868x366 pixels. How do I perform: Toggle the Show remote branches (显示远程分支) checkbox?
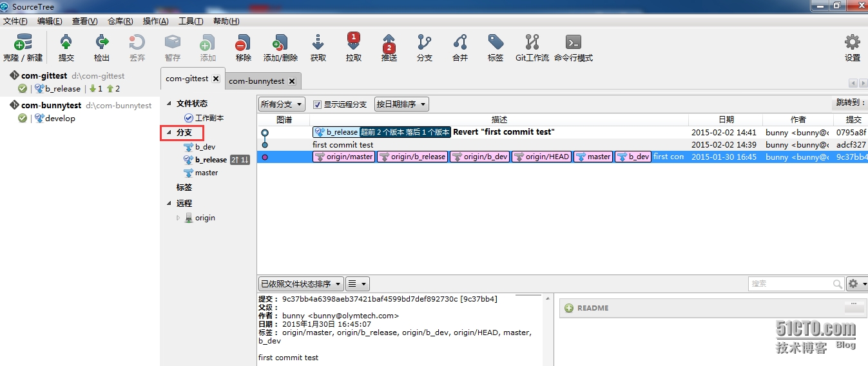(317, 104)
